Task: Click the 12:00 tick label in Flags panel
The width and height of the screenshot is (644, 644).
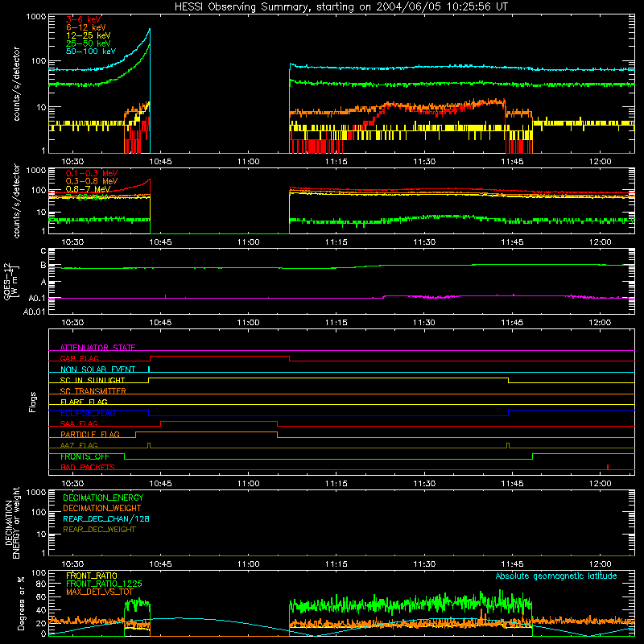Action: pos(600,484)
